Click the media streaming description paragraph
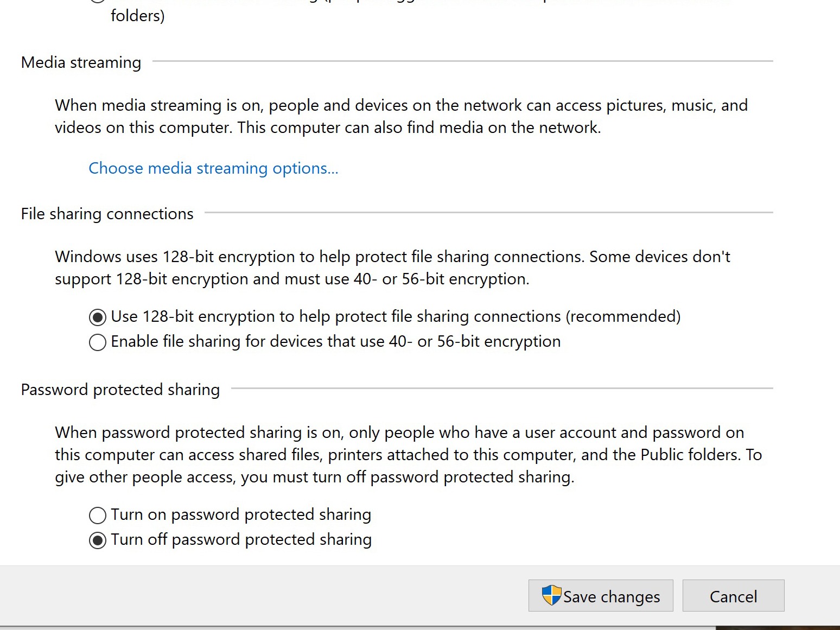 pyautogui.click(x=401, y=116)
